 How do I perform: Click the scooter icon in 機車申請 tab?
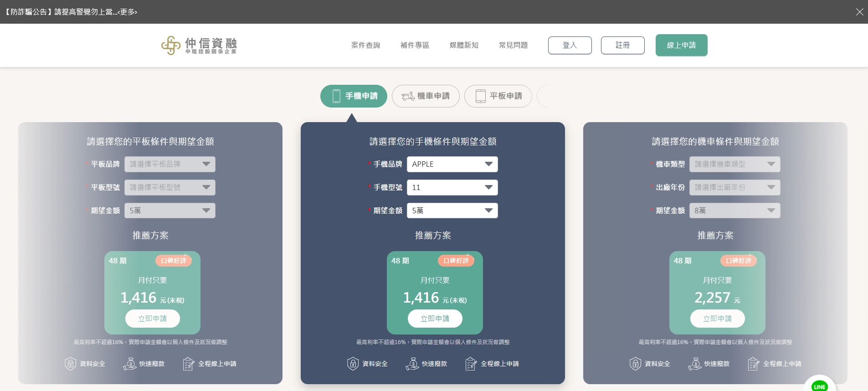pos(408,96)
